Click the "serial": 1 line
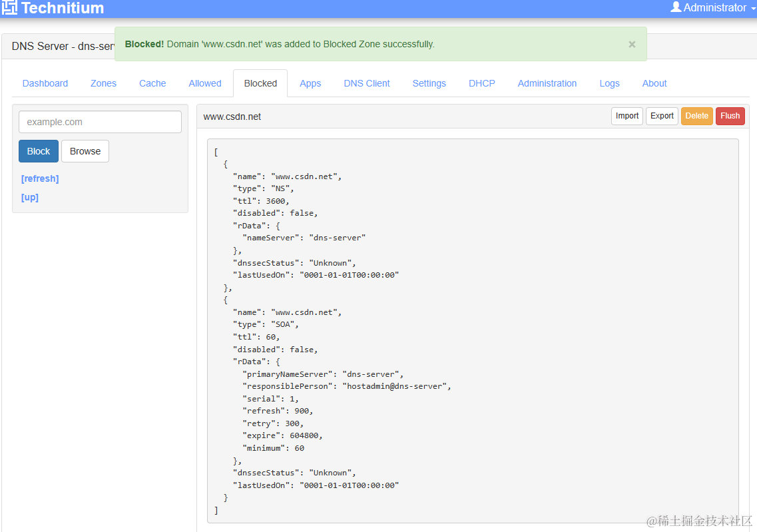The image size is (757, 532). (x=270, y=399)
